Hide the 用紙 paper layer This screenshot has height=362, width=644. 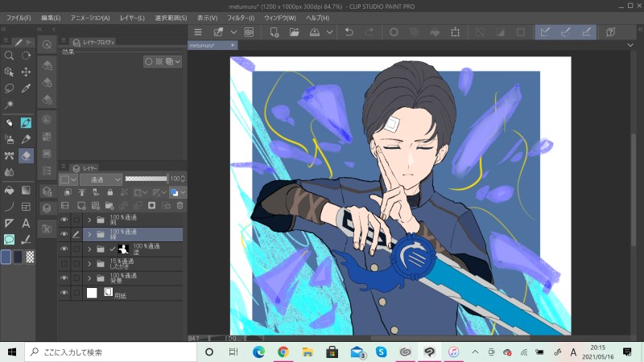point(64,293)
